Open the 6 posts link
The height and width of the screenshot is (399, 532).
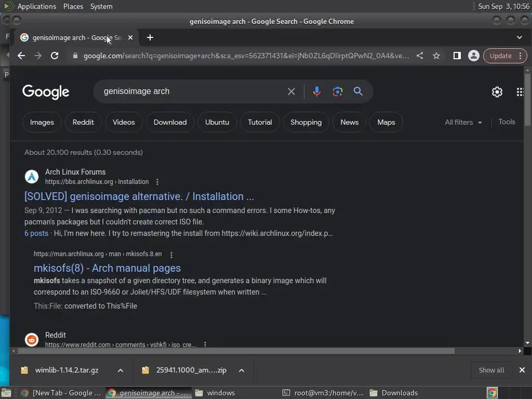(x=36, y=233)
